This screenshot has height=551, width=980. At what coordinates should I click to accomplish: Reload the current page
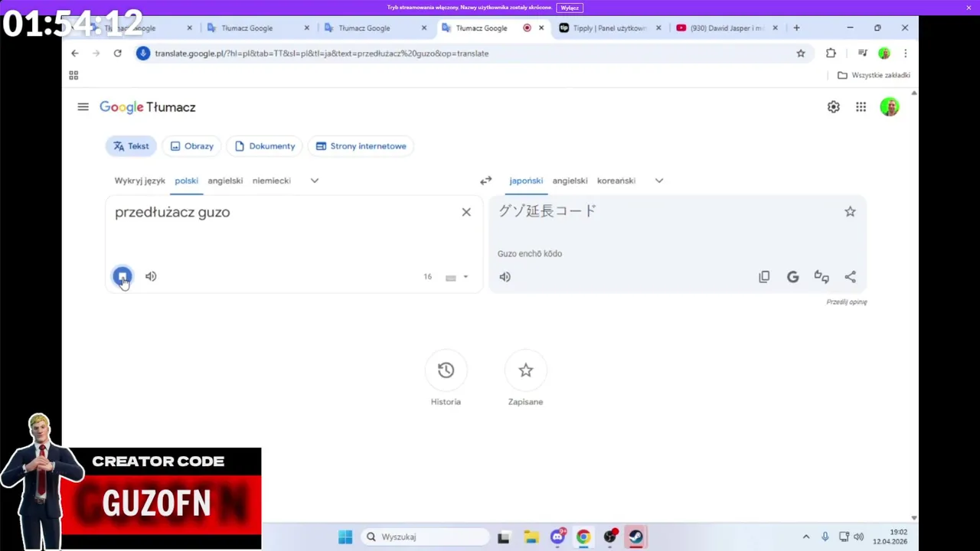tap(117, 53)
